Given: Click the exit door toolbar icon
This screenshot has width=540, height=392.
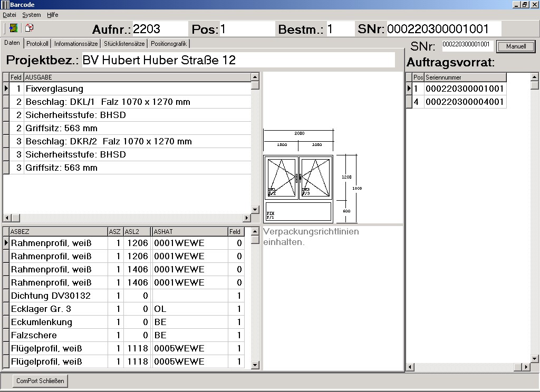Looking at the screenshot, I should tap(13, 28).
